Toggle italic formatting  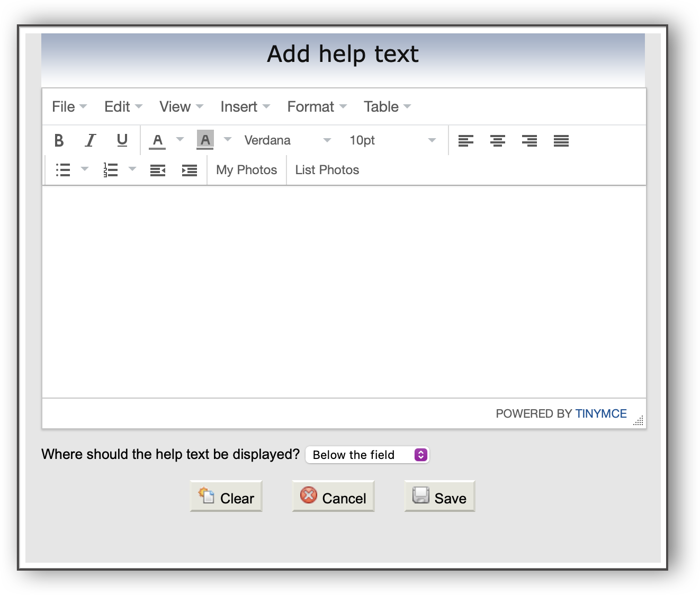[x=91, y=140]
